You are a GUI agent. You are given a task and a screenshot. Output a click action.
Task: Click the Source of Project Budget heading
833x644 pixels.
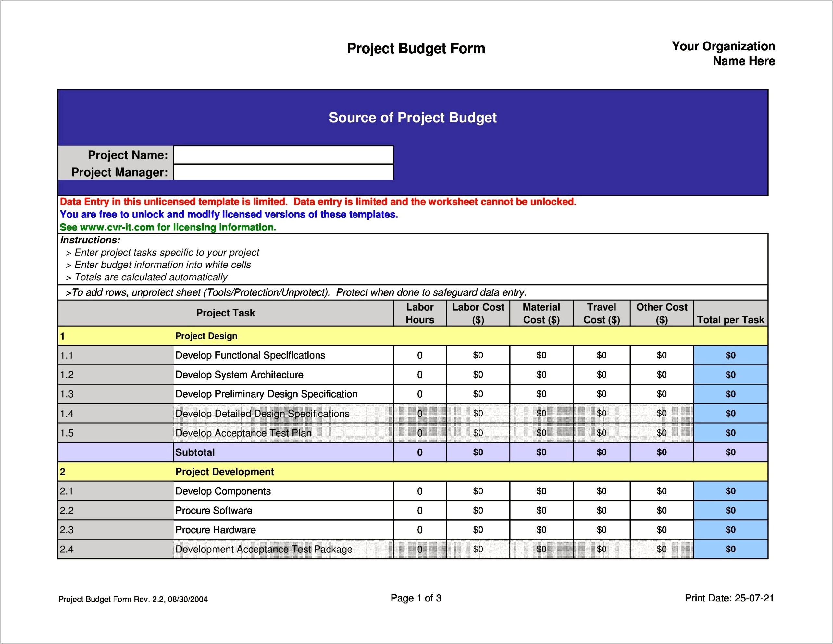pos(413,118)
